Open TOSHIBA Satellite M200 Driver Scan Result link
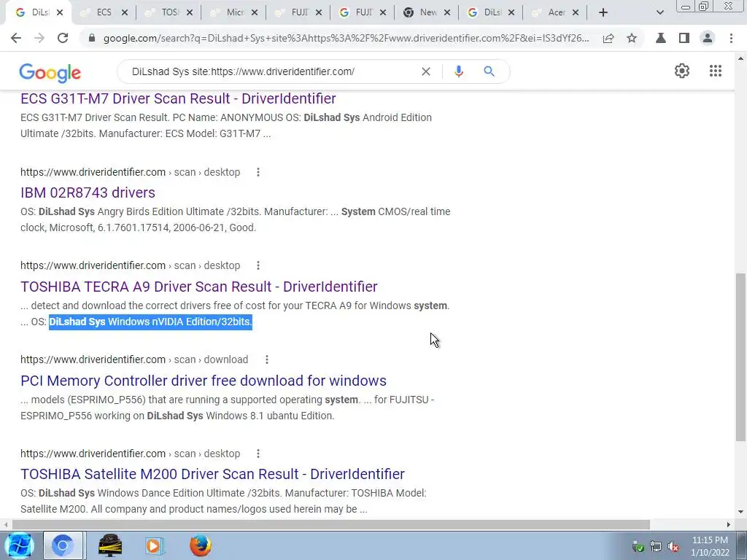This screenshot has width=747, height=560. coord(212,474)
